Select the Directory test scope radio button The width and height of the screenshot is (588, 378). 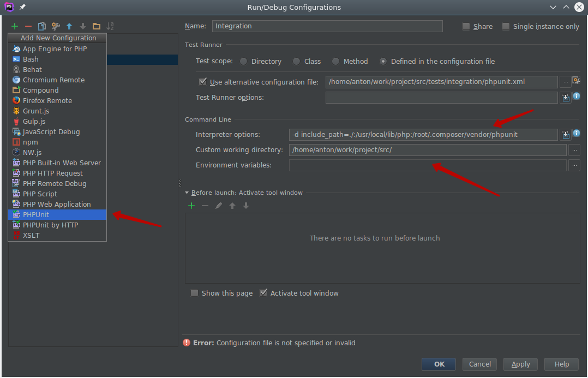pyautogui.click(x=244, y=62)
